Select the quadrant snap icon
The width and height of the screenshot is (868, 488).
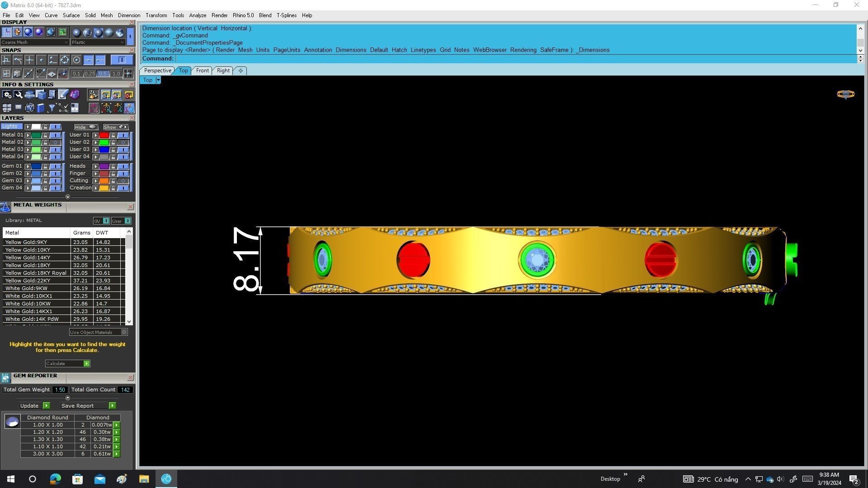pyautogui.click(x=65, y=60)
